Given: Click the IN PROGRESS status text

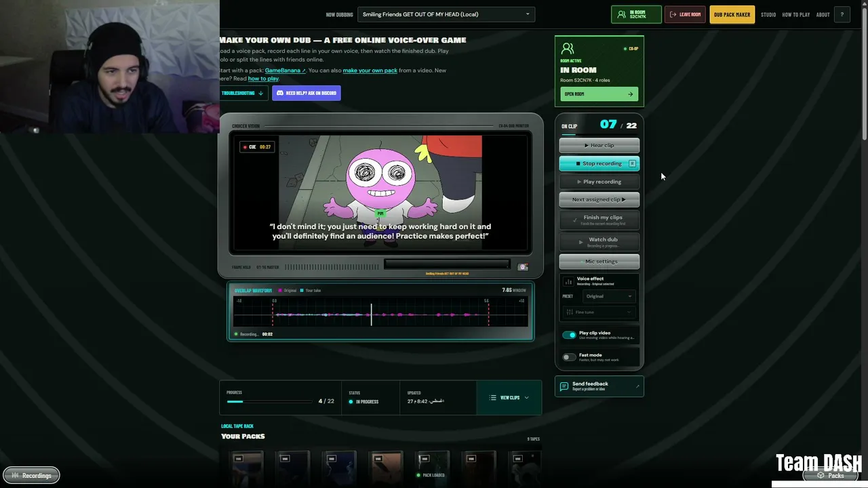Looking at the screenshot, I should click(367, 402).
